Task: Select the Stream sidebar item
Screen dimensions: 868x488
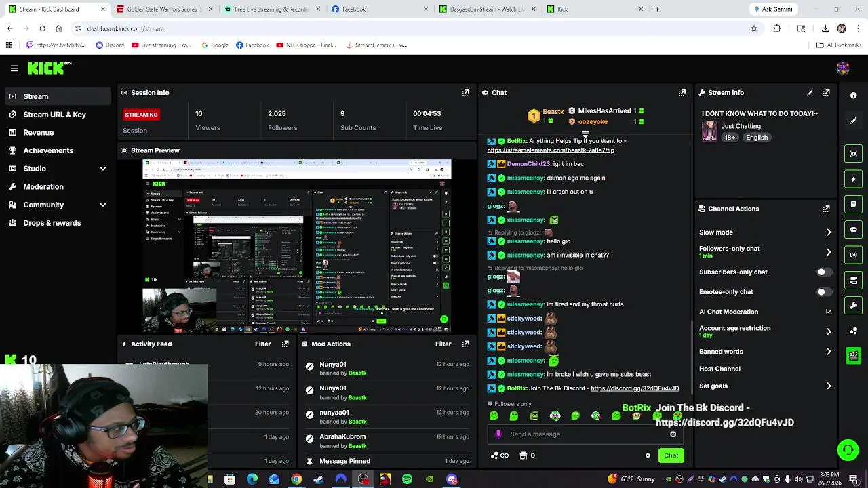Action: [58, 96]
